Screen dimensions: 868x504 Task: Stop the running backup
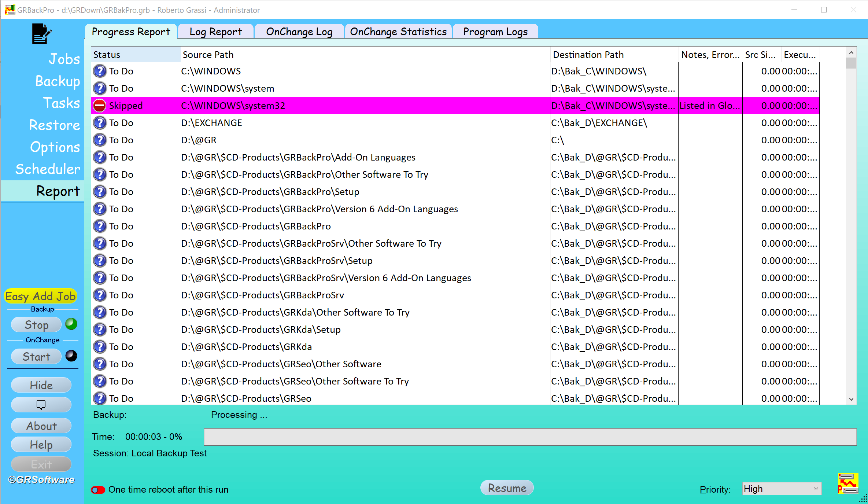pyautogui.click(x=36, y=325)
